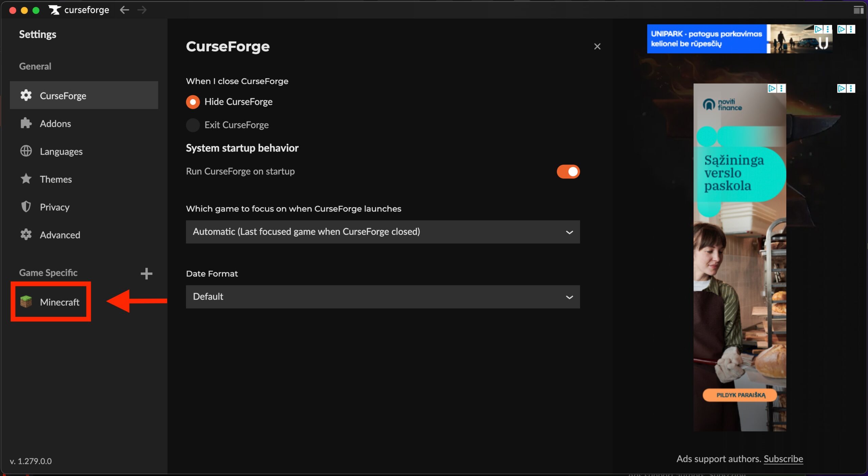Viewport: 868px width, 476px height.
Task: Click the Run CurseForge on startup label
Action: (x=240, y=171)
